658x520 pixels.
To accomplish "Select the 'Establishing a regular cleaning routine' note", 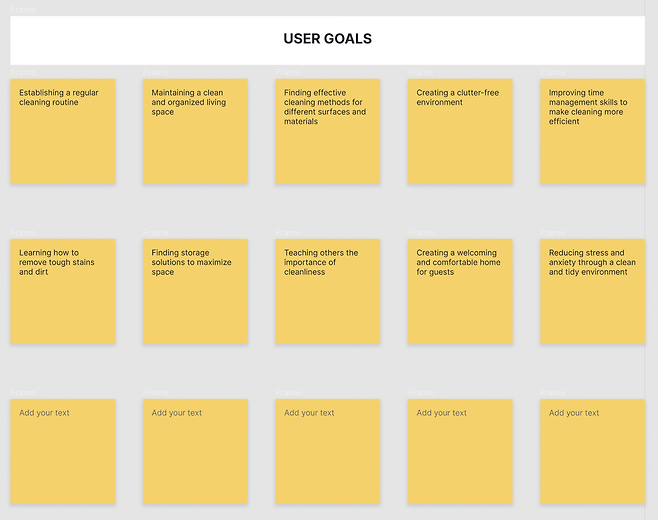I will 63,131.
